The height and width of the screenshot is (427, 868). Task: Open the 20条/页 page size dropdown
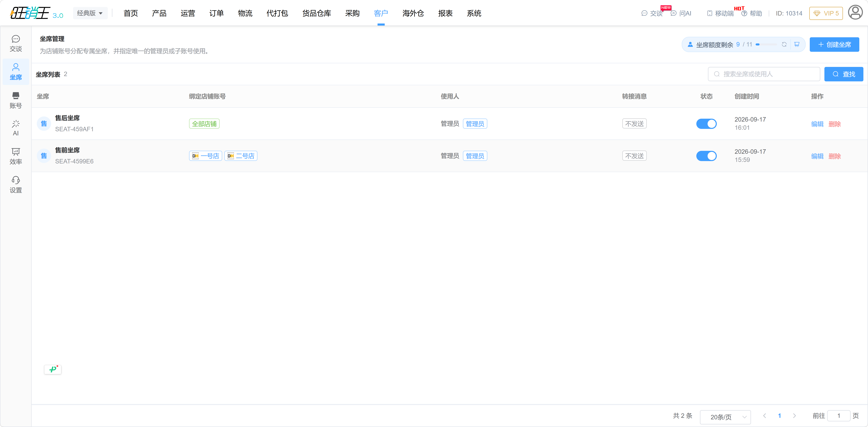(725, 417)
